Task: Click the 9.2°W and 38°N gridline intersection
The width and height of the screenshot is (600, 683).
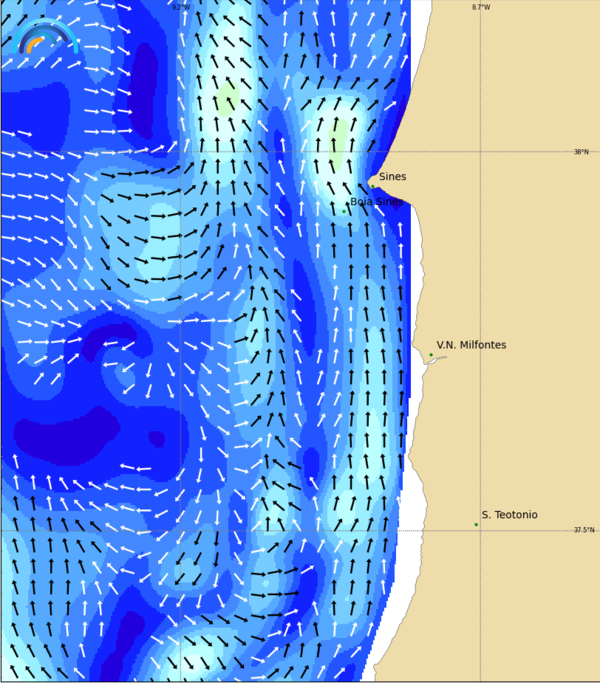Action: 180,152
